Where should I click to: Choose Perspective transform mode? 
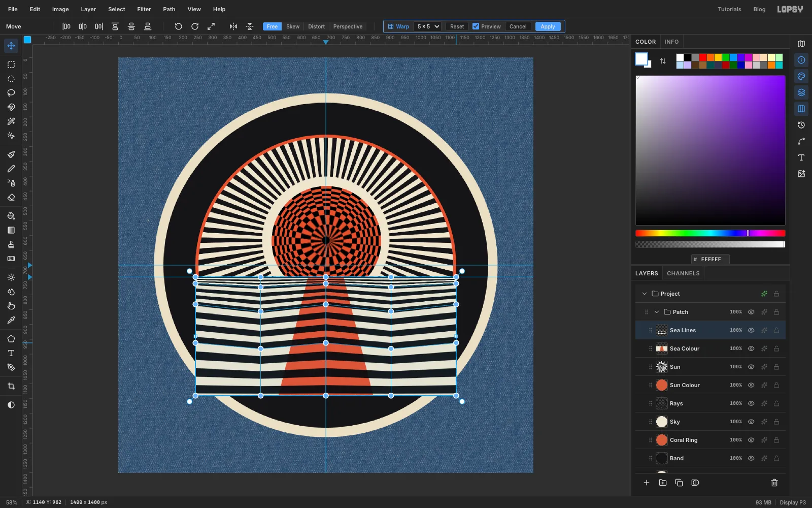[348, 26]
